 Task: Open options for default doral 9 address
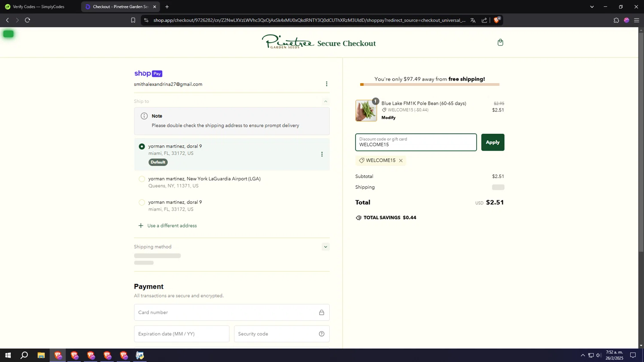[x=322, y=154]
